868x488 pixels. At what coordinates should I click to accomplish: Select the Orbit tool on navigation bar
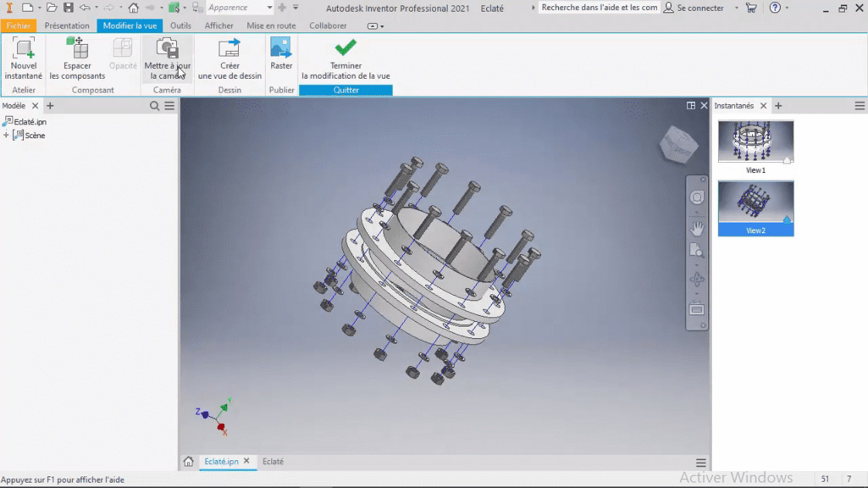pyautogui.click(x=697, y=278)
